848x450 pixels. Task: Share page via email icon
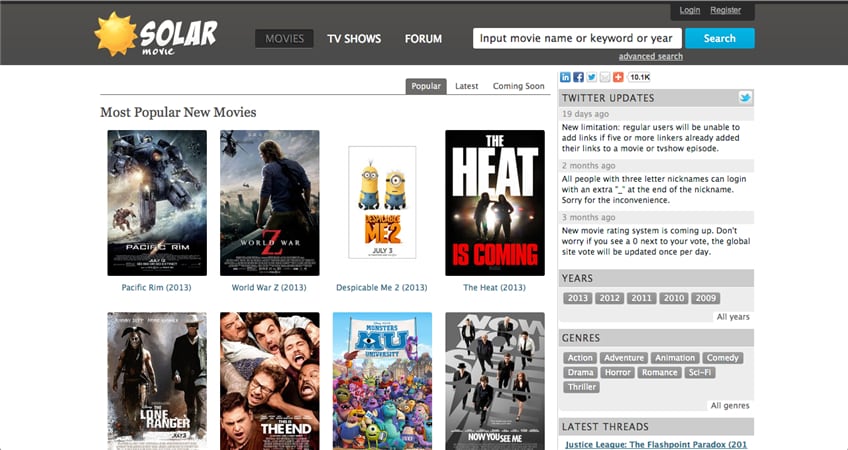[605, 77]
